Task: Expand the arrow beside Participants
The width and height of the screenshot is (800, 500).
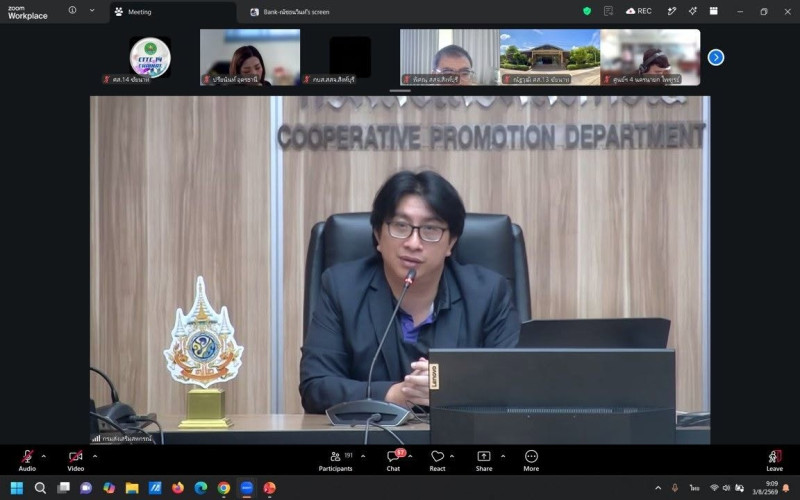Action: (x=363, y=456)
